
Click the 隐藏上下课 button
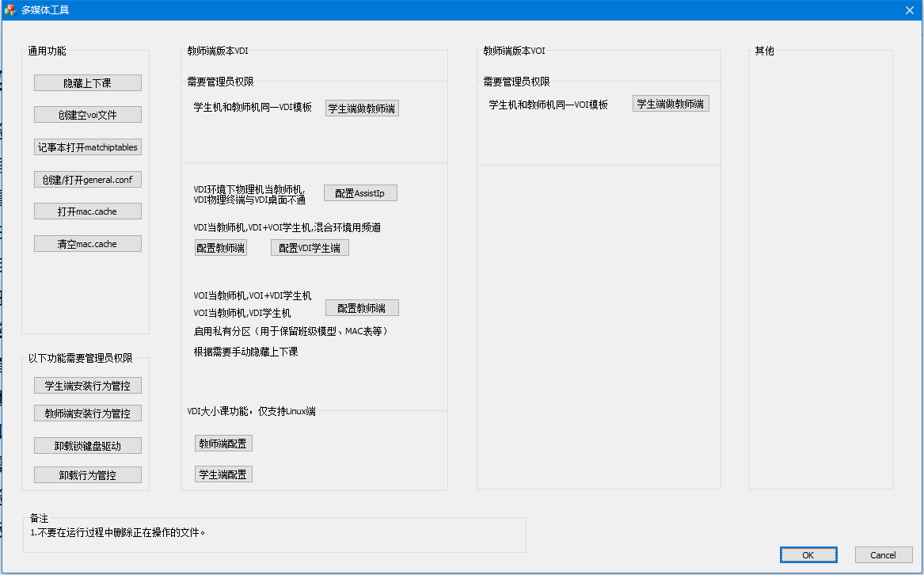tap(88, 83)
